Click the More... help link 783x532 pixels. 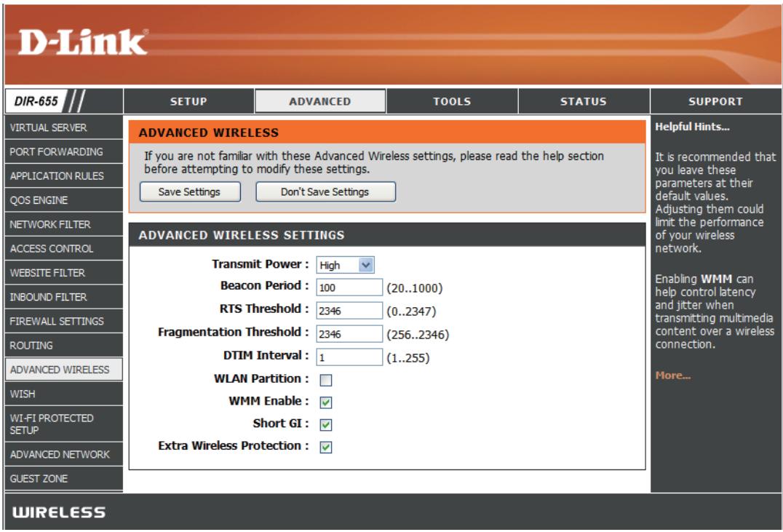pyautogui.click(x=672, y=375)
